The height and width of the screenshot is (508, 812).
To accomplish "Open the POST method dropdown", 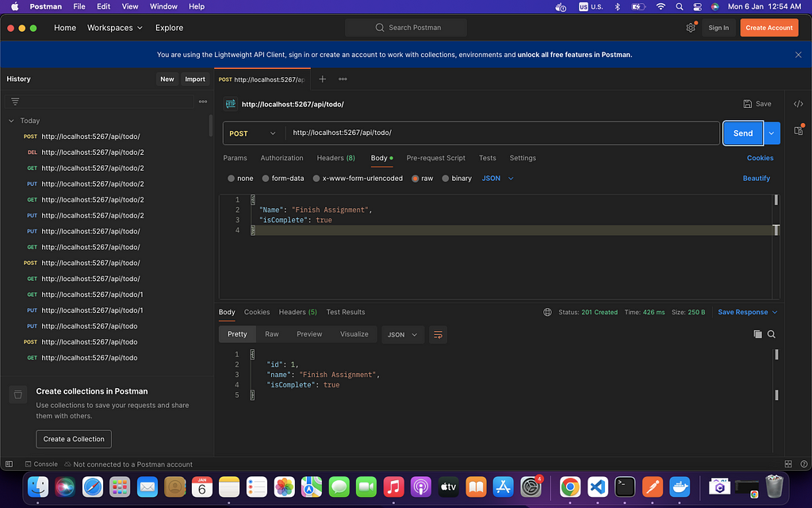I will 254,133.
